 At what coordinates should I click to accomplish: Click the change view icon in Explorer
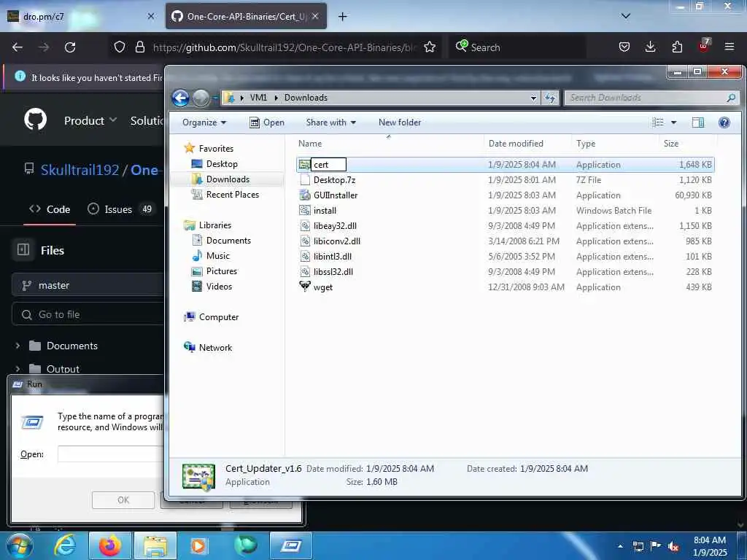click(x=658, y=122)
